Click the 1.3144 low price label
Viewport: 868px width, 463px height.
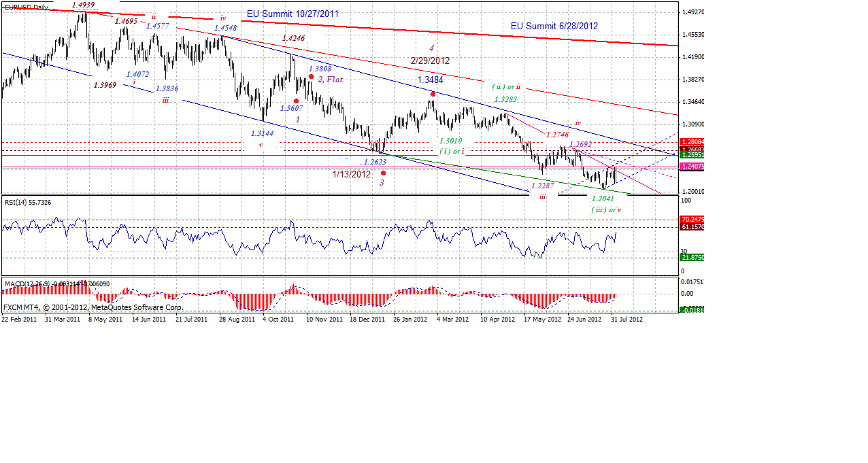click(262, 133)
